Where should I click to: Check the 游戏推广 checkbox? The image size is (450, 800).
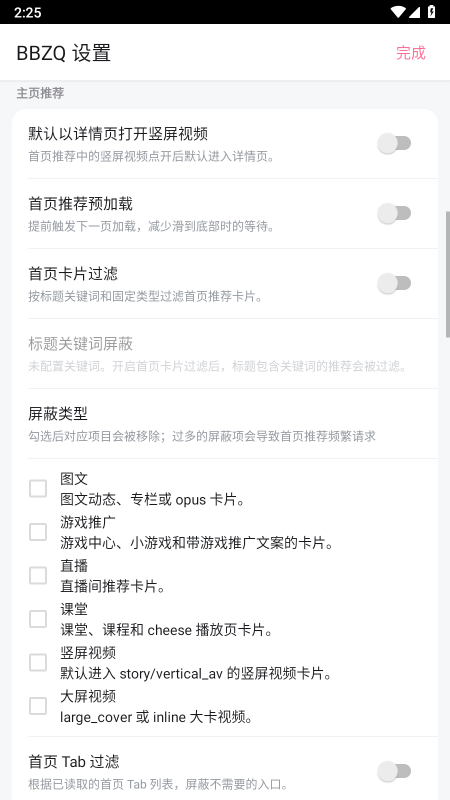[38, 532]
